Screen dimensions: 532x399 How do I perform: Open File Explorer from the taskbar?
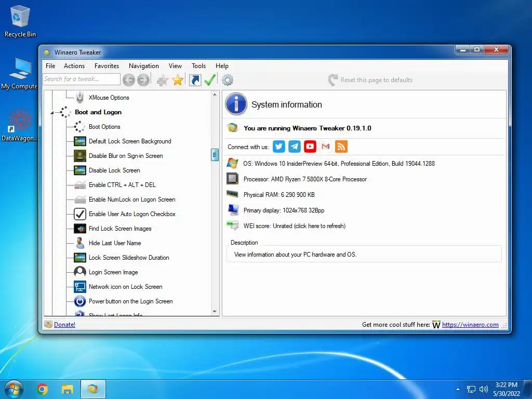[67, 389]
